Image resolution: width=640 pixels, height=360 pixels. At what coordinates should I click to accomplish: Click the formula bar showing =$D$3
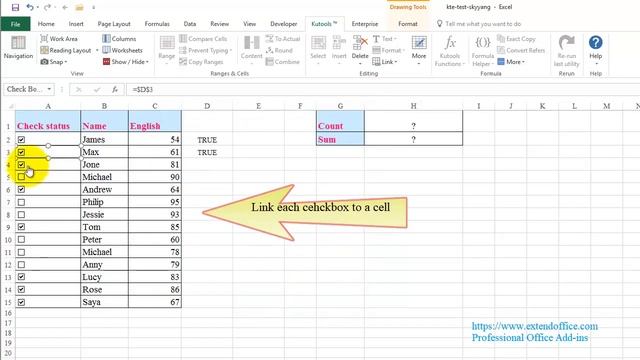[382, 89]
